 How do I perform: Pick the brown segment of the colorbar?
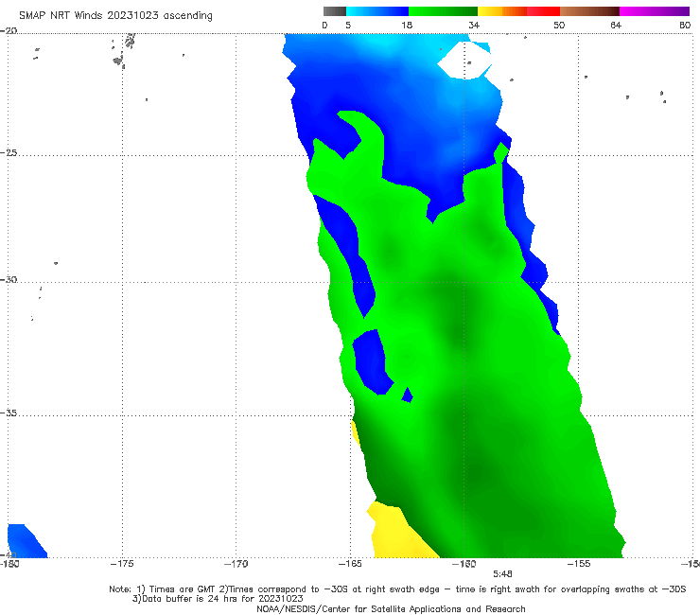(x=589, y=11)
